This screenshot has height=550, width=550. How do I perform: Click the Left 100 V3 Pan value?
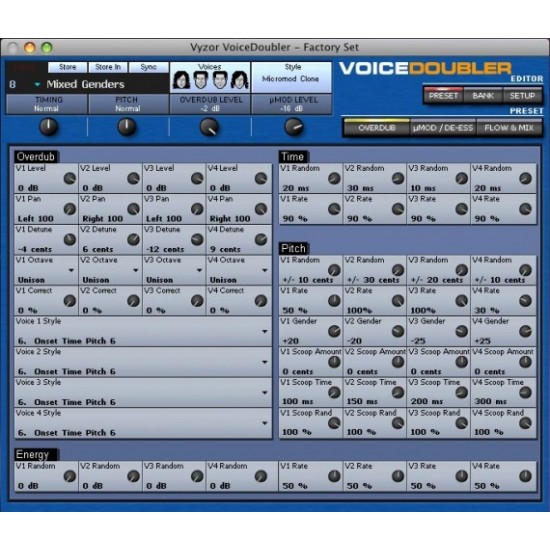click(x=164, y=219)
